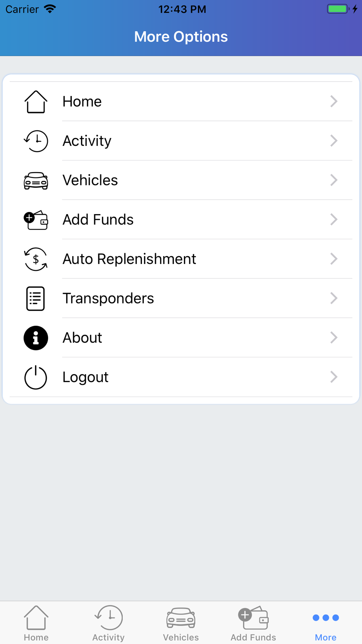Tap the More Options header title
The image size is (362, 644).
(181, 37)
